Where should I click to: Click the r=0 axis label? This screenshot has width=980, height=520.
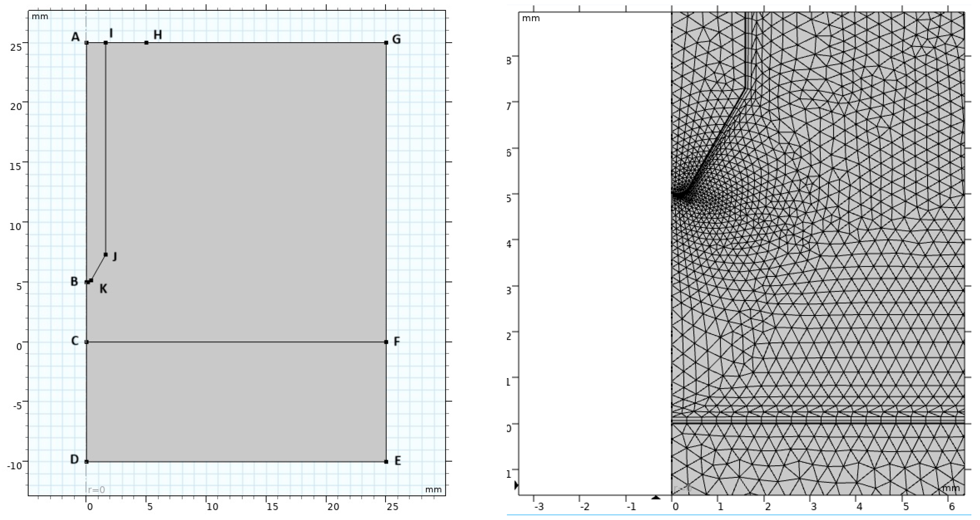96,490
